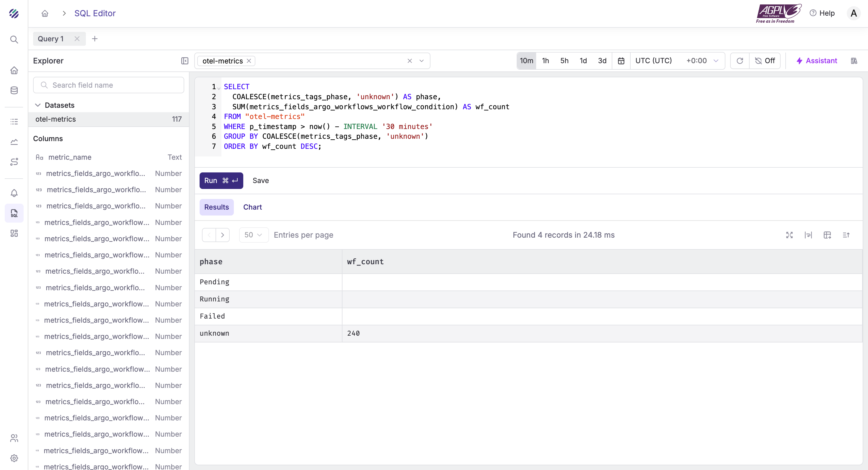Open the dashboards grid icon in sidebar
Screen dimensions: 868x470
pos(14,233)
